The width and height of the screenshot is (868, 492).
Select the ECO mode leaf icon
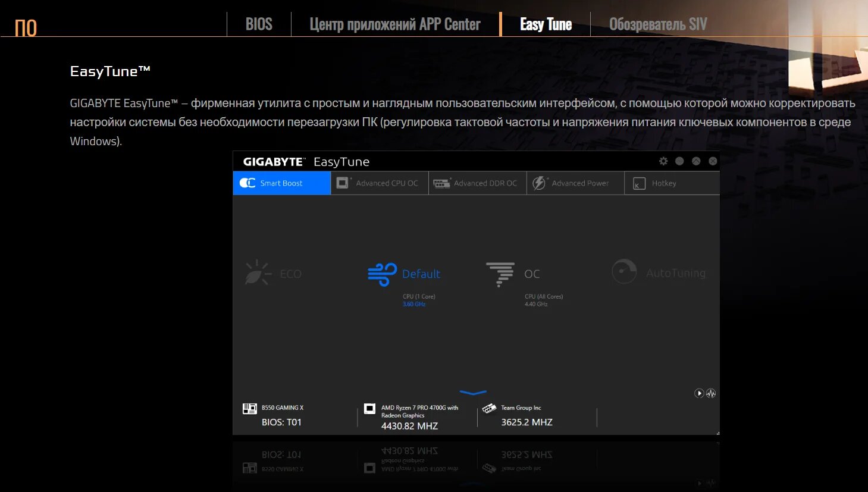click(x=258, y=273)
